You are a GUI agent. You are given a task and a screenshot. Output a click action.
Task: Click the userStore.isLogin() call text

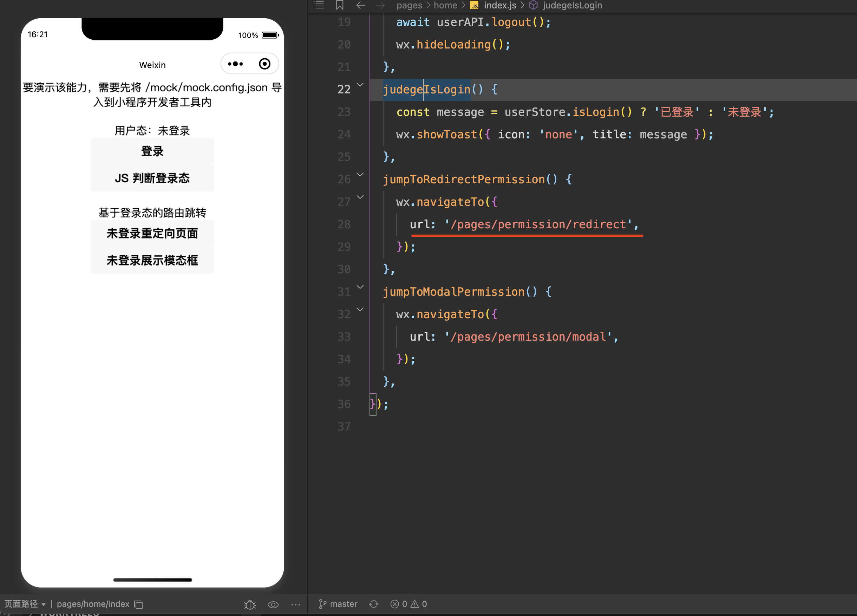click(x=568, y=112)
